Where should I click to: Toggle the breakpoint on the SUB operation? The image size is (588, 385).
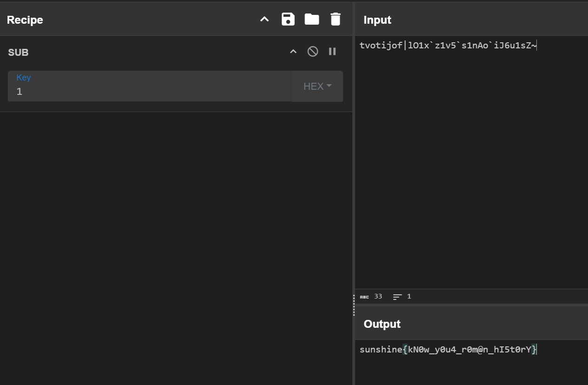332,52
